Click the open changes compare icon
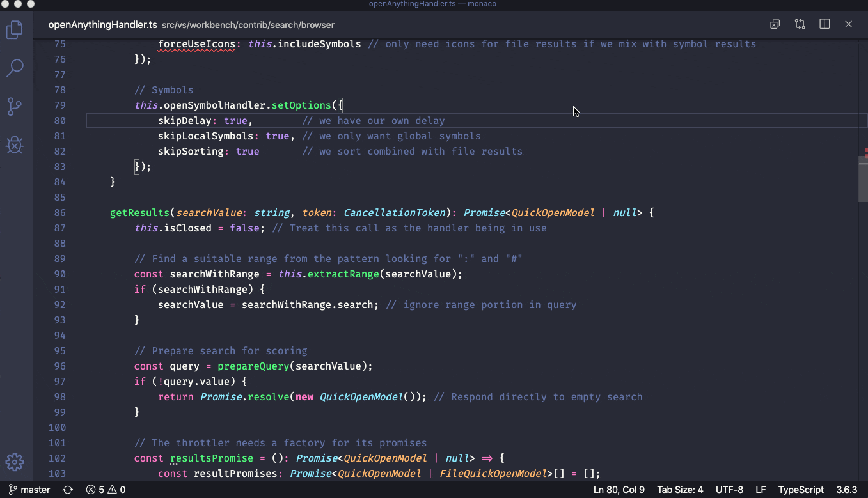868x498 pixels. click(800, 24)
